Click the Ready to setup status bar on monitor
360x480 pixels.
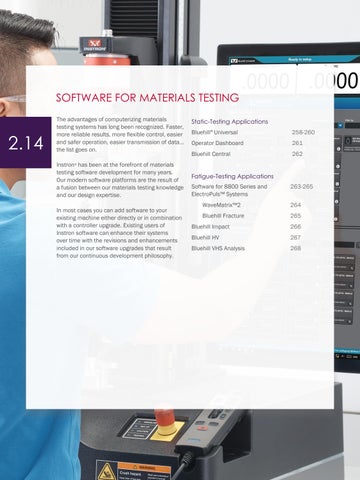299,60
